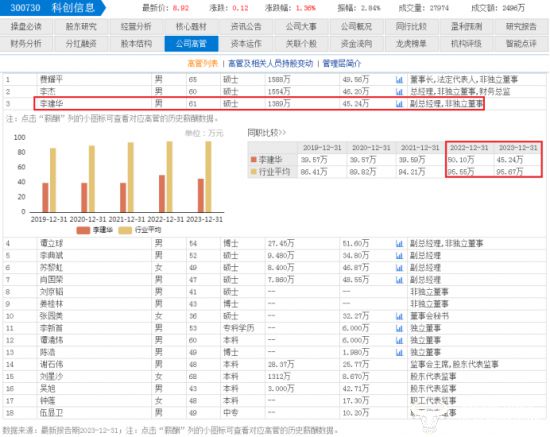Switch to 操盘必读 tab
This screenshot has height=437, width=550.
(x=26, y=27)
